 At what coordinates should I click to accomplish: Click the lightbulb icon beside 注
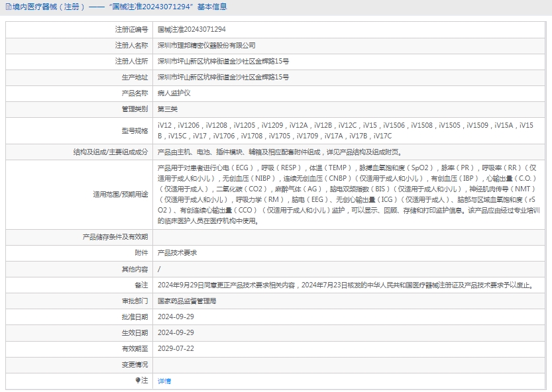tap(138, 381)
